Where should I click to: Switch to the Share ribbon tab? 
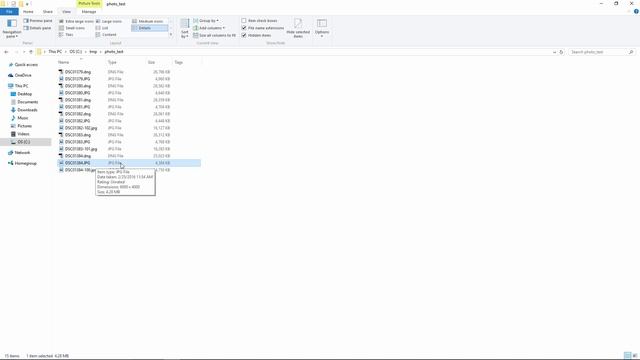[48, 12]
